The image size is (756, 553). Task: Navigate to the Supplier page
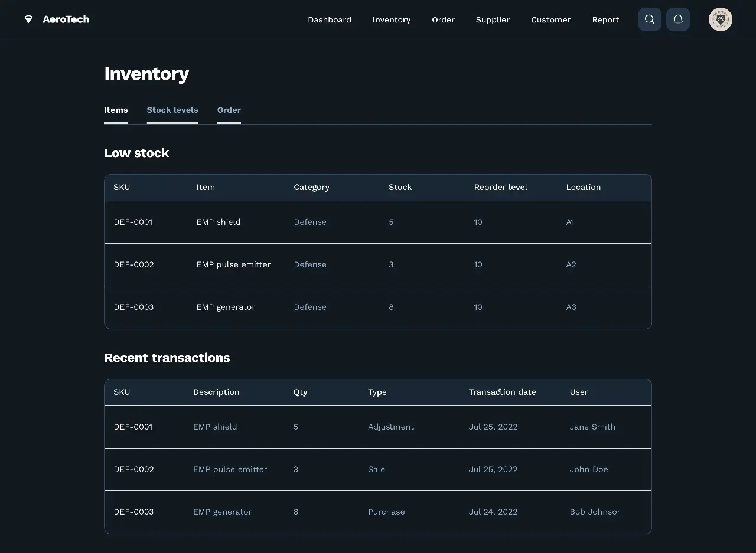[x=493, y=19]
